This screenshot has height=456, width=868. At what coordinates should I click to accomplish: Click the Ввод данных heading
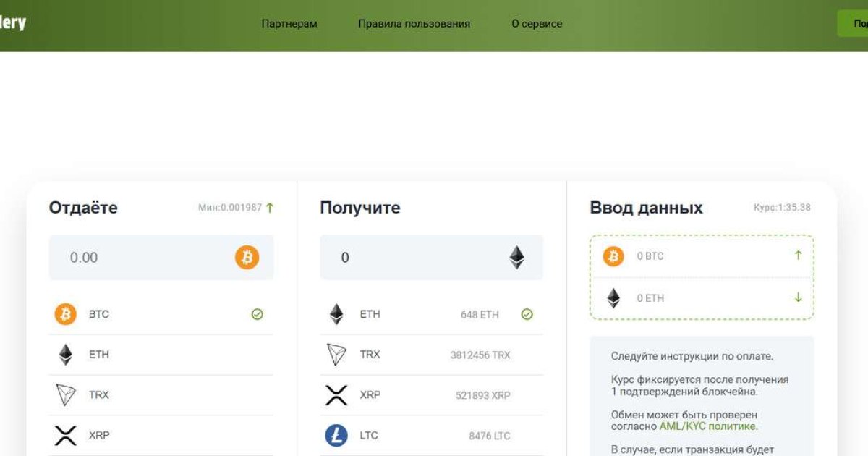point(647,208)
